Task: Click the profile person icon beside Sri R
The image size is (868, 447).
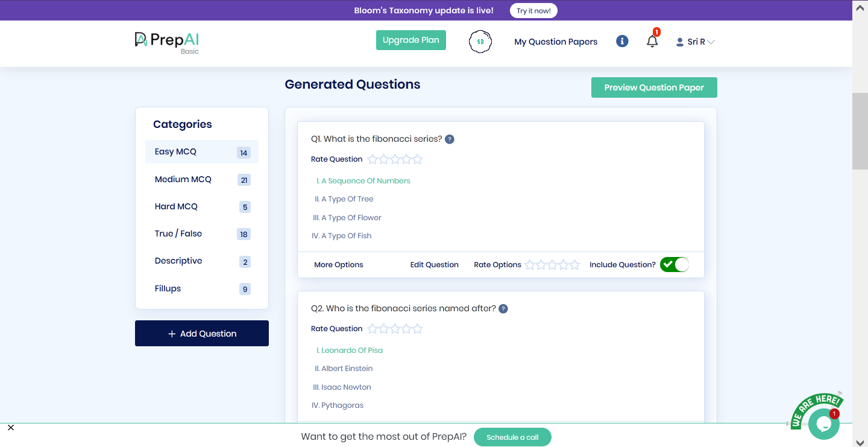Action: 678,42
